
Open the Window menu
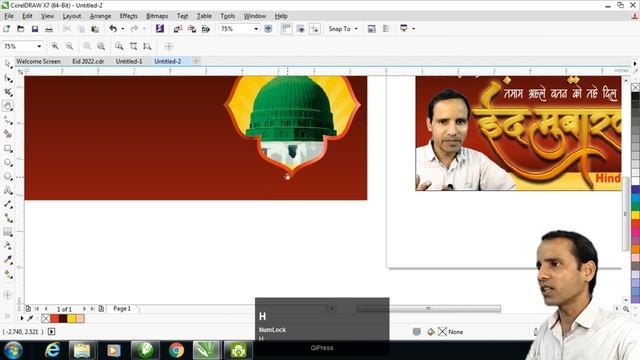(254, 16)
